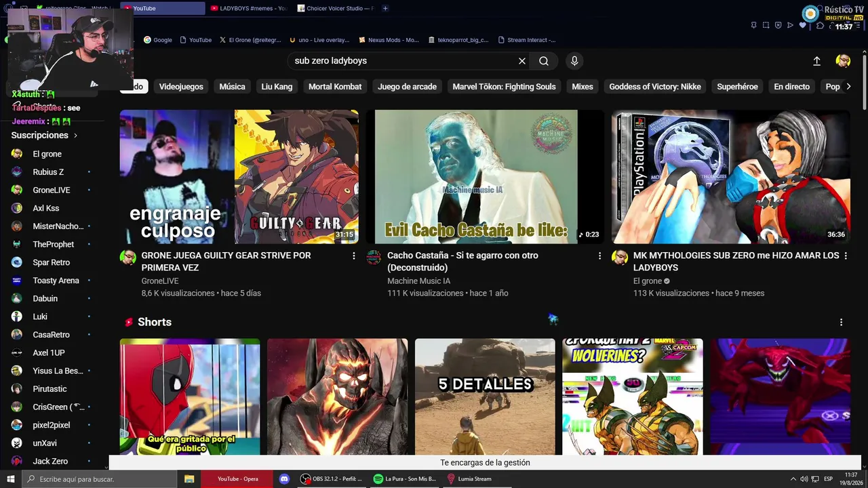868x488 pixels.
Task: Open Jack Zero in subscriptions list
Action: 52,462
